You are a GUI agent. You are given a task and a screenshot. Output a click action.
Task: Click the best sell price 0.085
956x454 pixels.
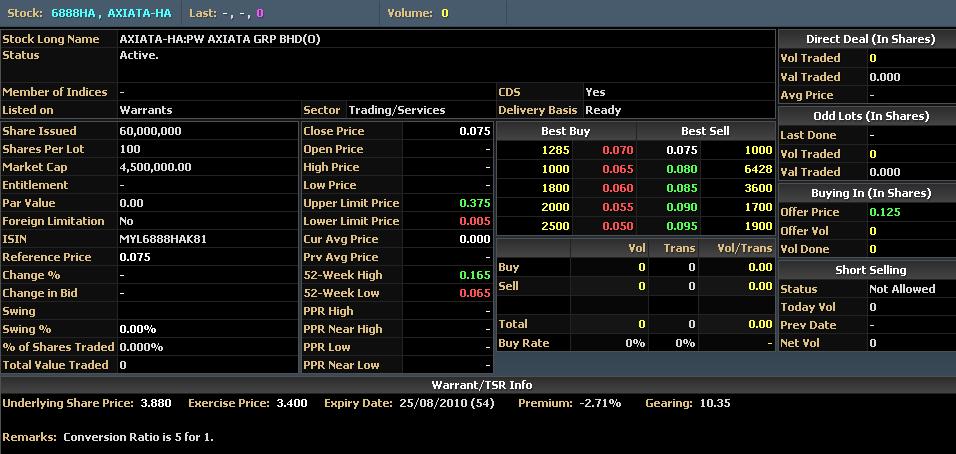(x=682, y=188)
